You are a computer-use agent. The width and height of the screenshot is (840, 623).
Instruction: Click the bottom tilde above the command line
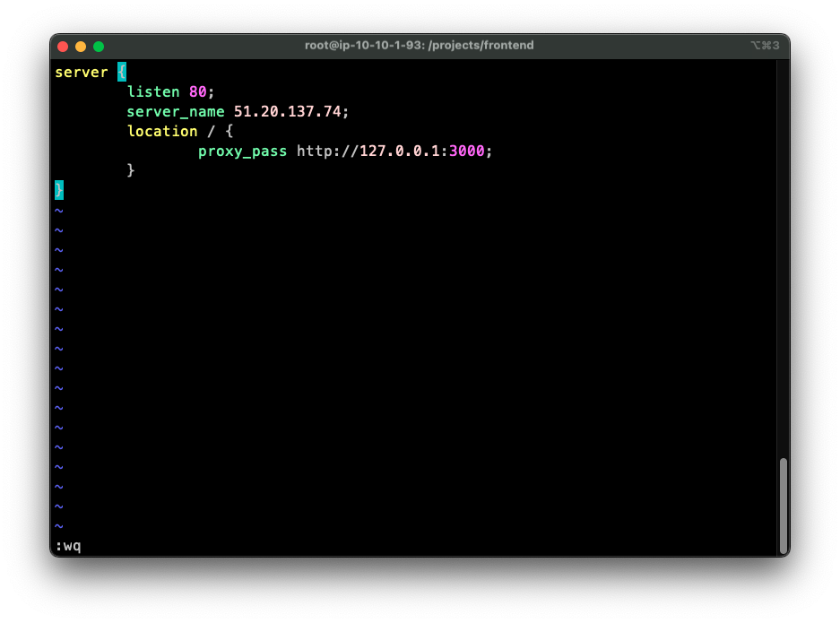(58, 525)
